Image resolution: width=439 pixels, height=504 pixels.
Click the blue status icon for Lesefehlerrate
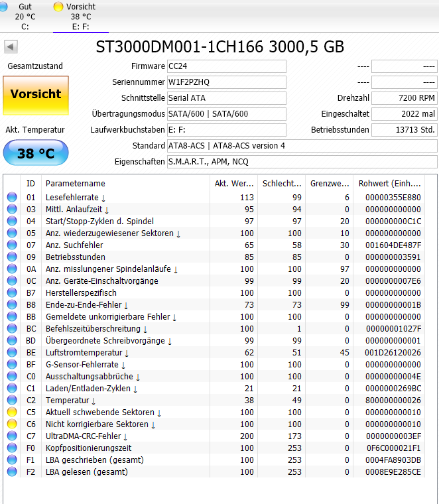[12, 197]
